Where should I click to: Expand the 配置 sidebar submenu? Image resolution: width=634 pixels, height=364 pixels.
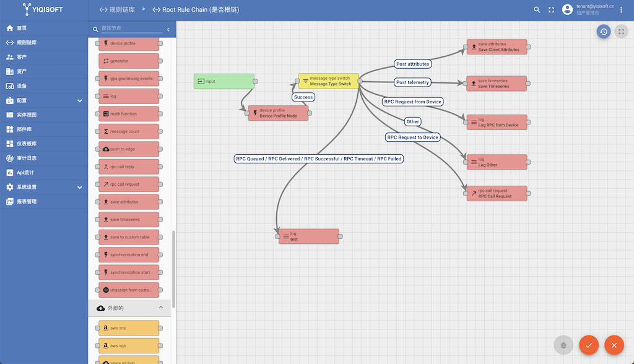pos(44,100)
